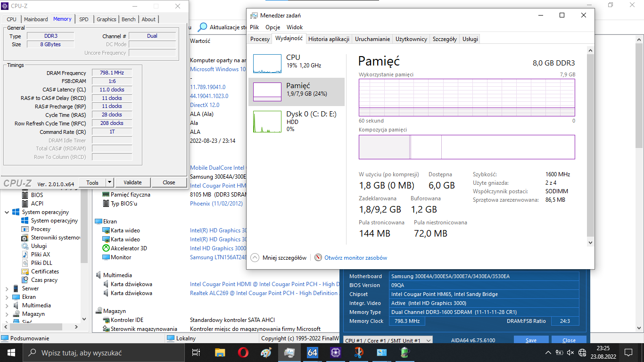Open SPD tab in CPU-Z
This screenshot has width=644, height=362.
click(84, 19)
